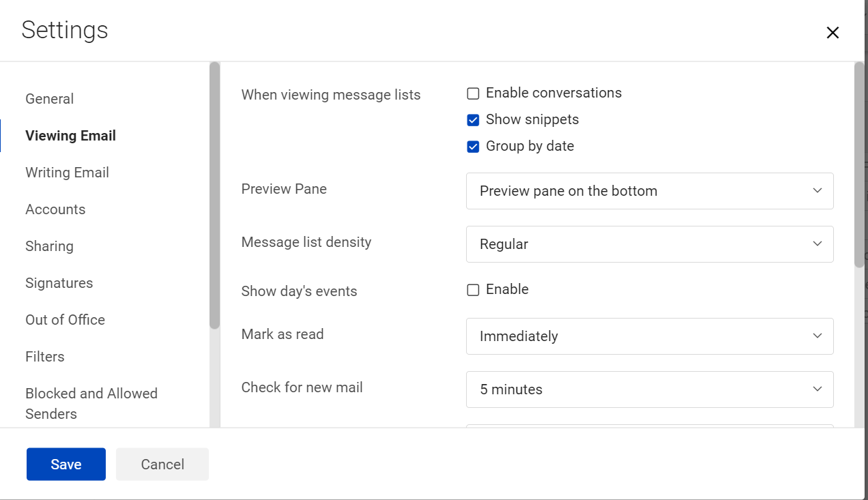
Task: Select the Accounts settings page
Action: (x=55, y=209)
